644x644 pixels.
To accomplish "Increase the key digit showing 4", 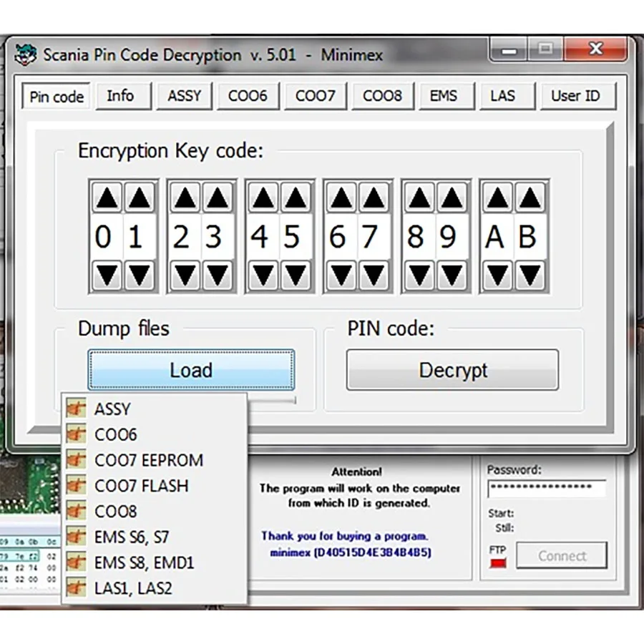I will 263,197.
